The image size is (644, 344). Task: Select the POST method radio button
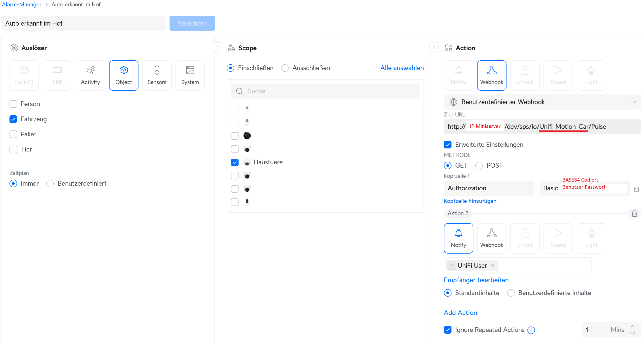tap(479, 165)
